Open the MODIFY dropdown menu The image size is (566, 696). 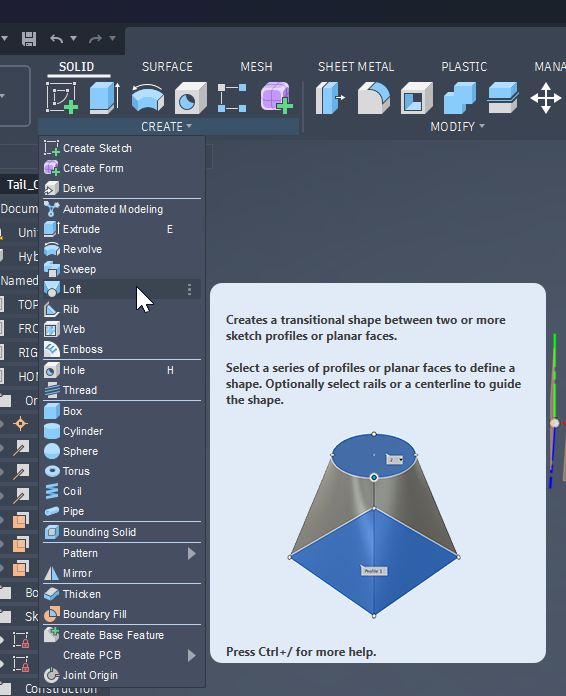tap(458, 127)
